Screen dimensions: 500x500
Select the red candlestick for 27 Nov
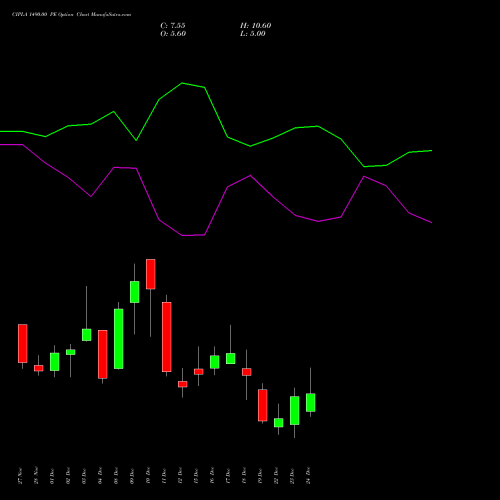pos(23,343)
